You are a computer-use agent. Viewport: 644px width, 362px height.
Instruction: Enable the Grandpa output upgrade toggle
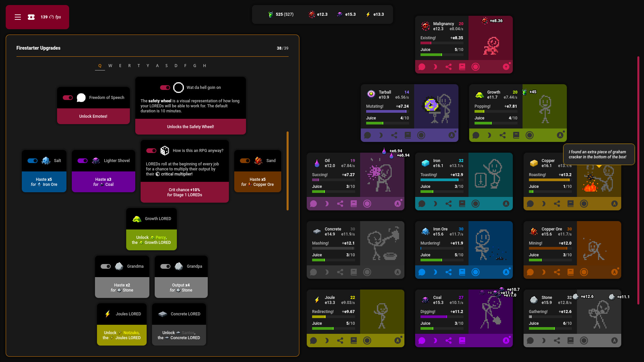(x=165, y=266)
